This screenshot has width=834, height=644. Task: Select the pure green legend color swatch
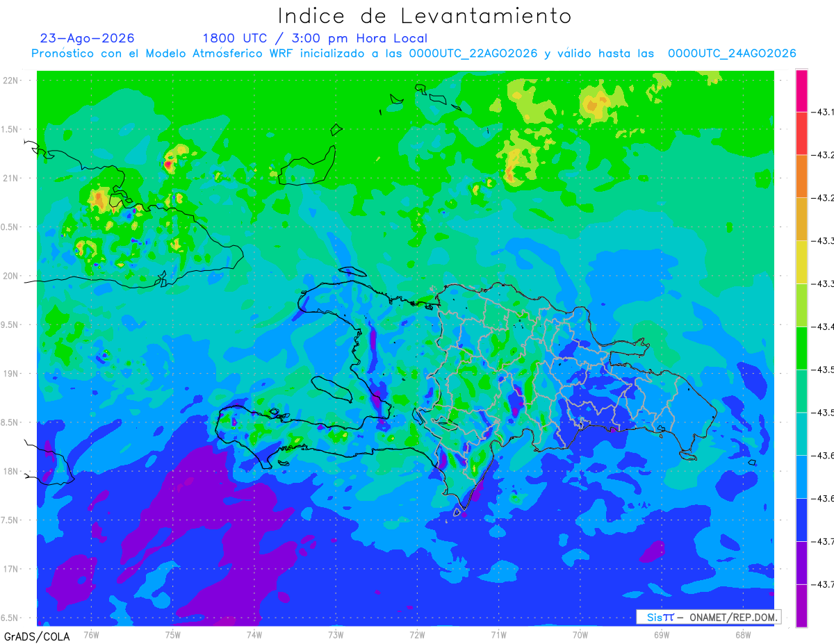click(801, 347)
